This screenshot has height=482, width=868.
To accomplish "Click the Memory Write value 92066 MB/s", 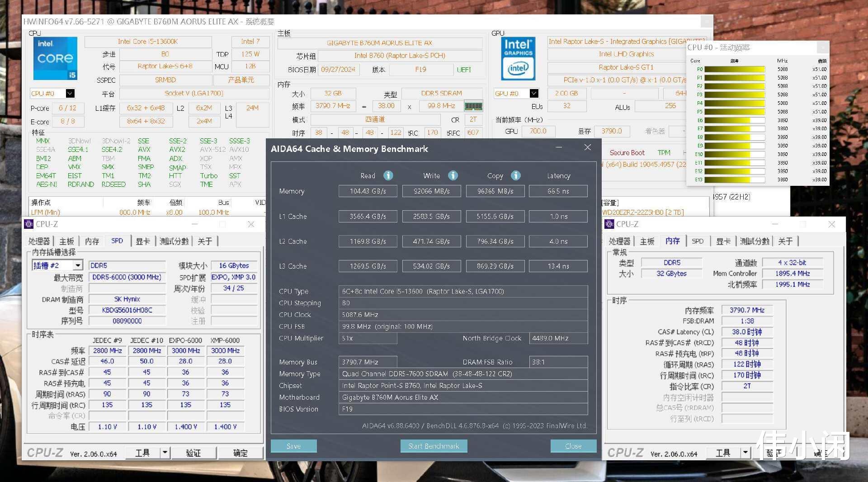I will point(432,191).
